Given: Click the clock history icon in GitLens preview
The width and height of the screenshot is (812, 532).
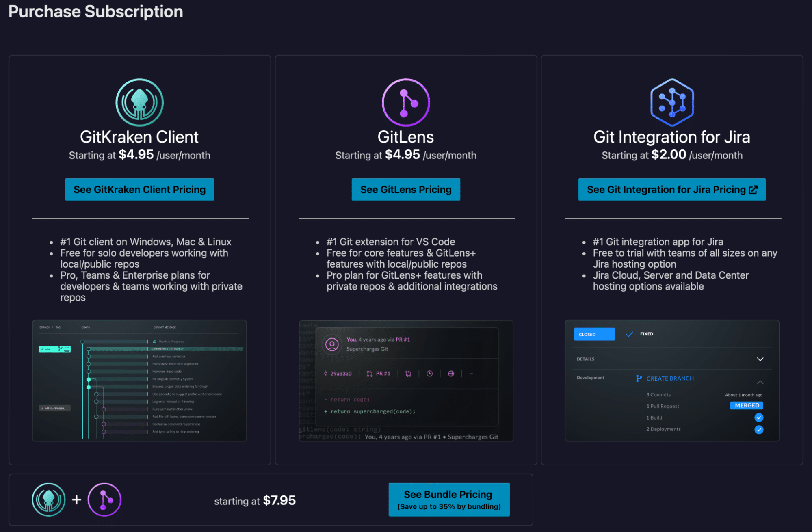Looking at the screenshot, I should (429, 374).
